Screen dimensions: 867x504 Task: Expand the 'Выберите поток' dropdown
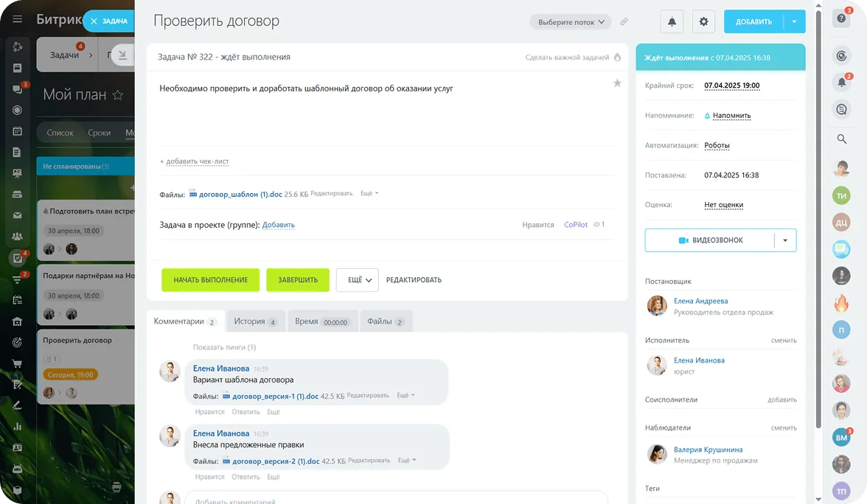570,22
